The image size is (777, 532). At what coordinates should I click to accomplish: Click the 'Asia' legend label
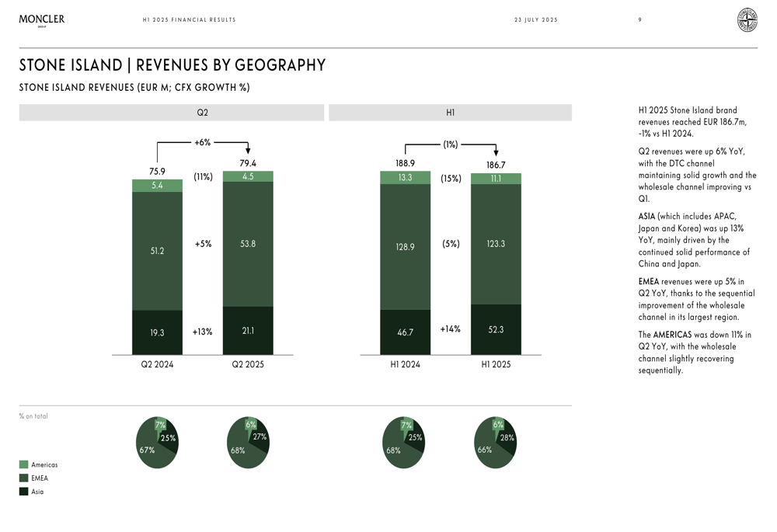[x=37, y=492]
